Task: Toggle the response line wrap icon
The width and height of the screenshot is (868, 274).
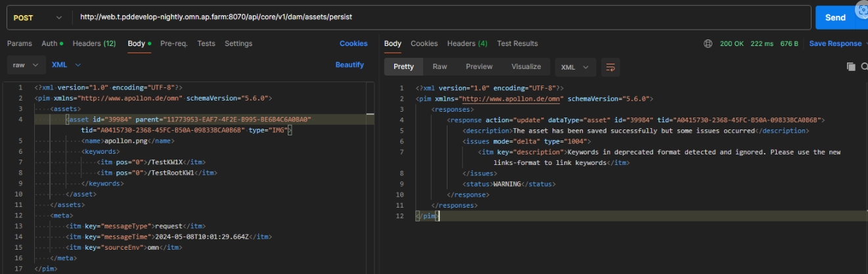Action: click(x=610, y=67)
